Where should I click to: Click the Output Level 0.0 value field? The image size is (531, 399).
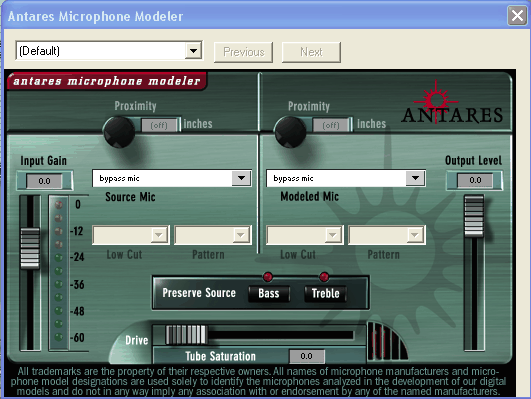475,180
